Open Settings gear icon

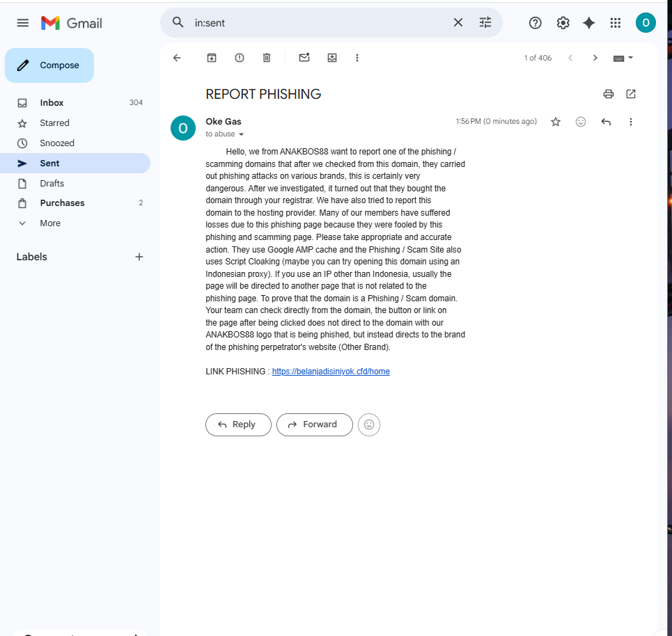[x=563, y=23]
